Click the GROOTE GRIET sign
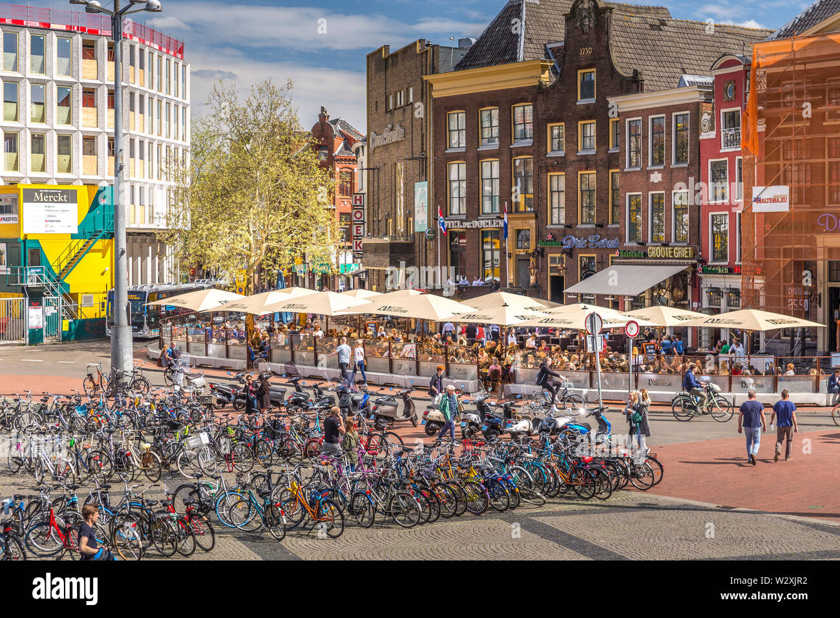 [x=669, y=252]
